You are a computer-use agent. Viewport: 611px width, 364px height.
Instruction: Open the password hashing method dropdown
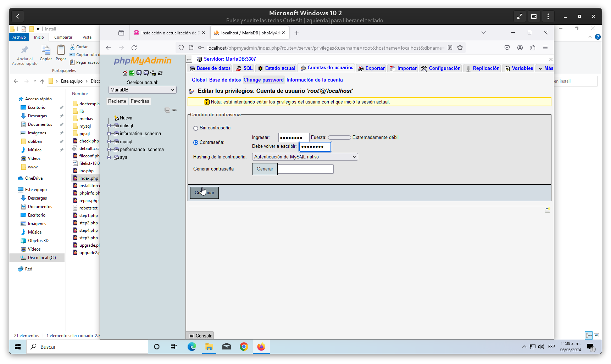tap(305, 157)
